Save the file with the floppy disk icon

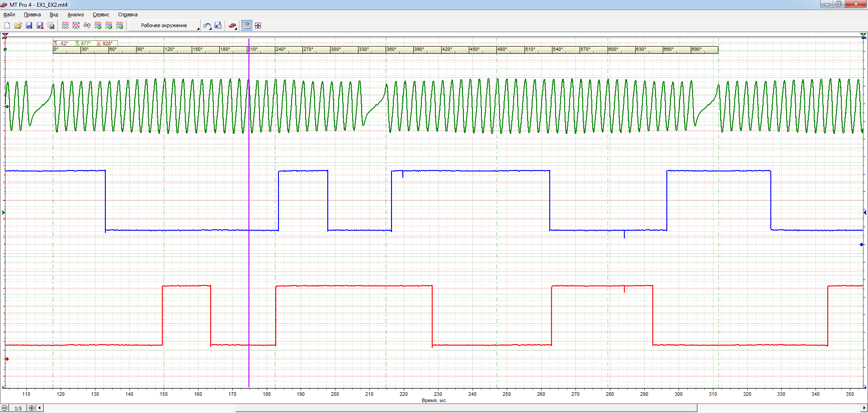(x=29, y=26)
